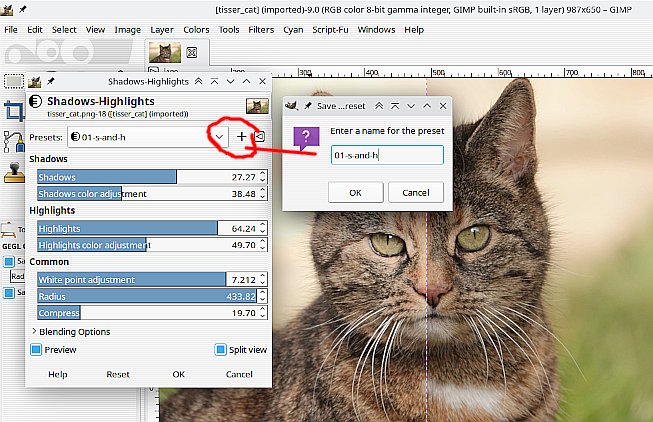This screenshot has width=653, height=422.
Task: Adjust Shadows color adjustment spinner arrows
Action: pos(262,193)
